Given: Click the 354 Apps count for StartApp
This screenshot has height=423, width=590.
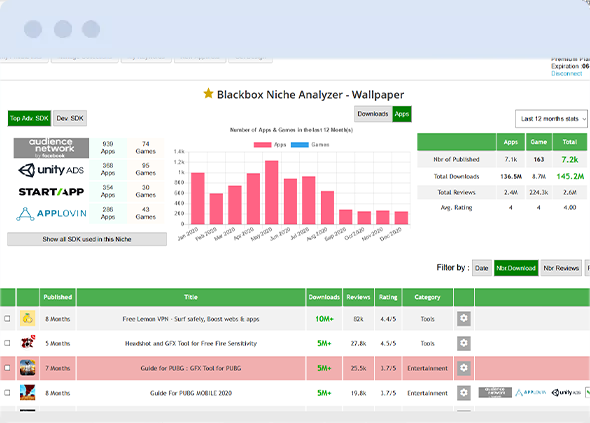Looking at the screenshot, I should pyautogui.click(x=108, y=191).
